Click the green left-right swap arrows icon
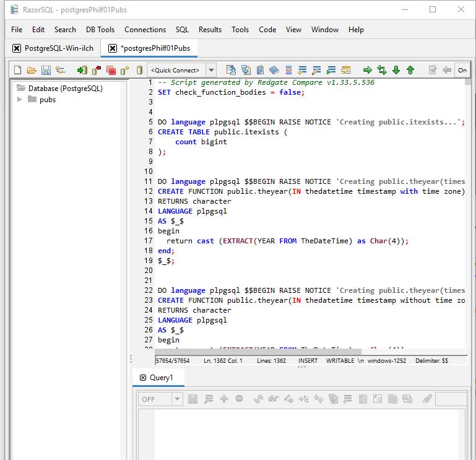Screen dimensions: 476x460 point(381,70)
